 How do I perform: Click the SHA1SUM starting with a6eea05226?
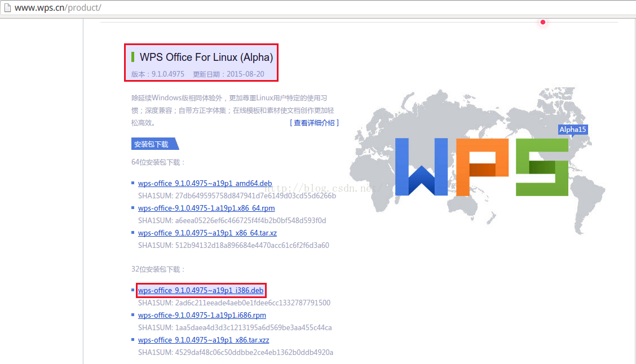pyautogui.click(x=232, y=220)
